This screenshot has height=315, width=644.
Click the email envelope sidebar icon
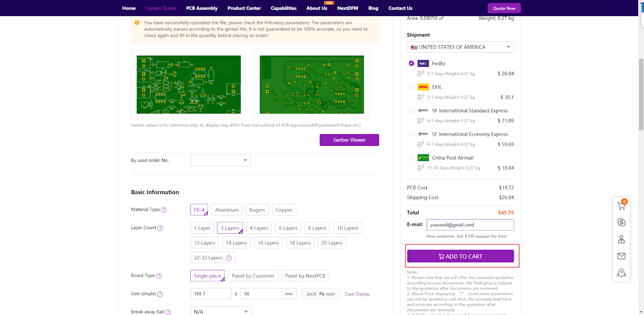621,256
